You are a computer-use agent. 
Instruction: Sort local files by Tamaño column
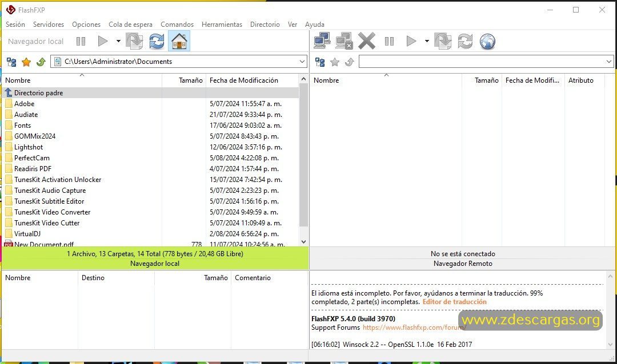pyautogui.click(x=184, y=80)
